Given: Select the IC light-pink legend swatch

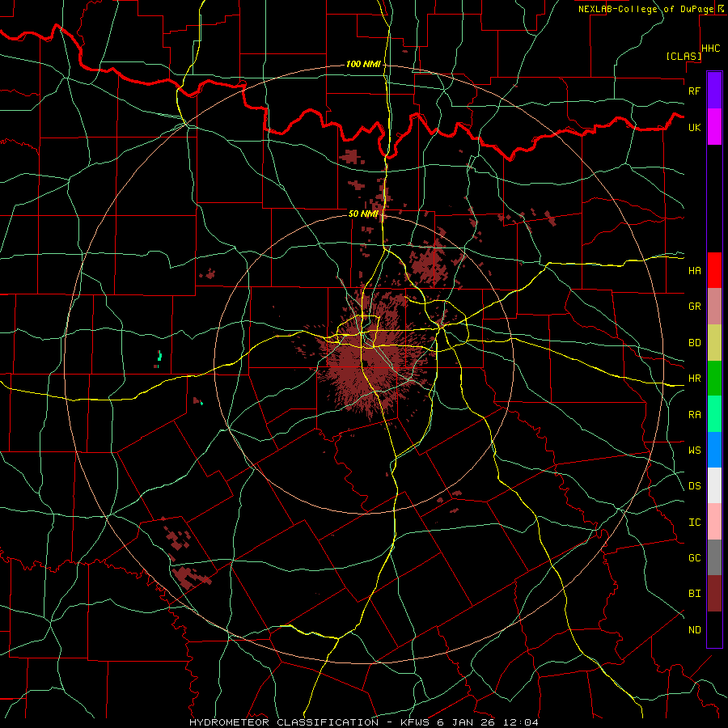Looking at the screenshot, I should (714, 522).
